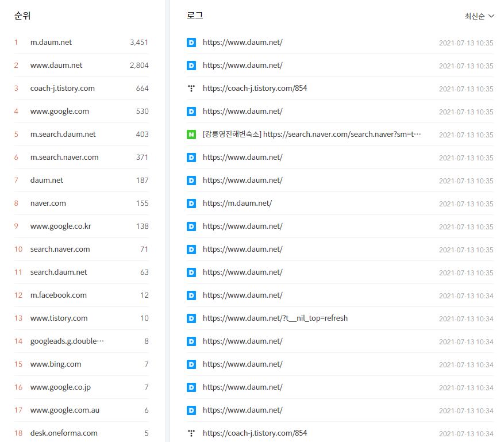Click the 155 count for naver.com

click(142, 203)
